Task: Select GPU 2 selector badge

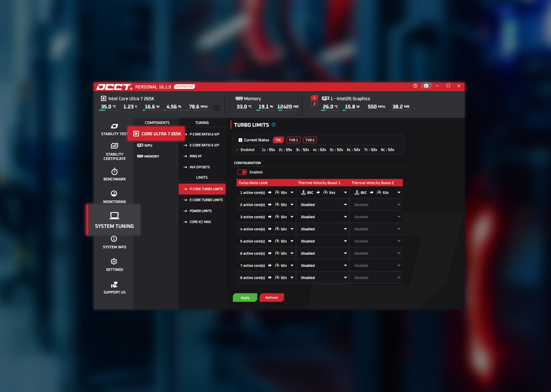Action: pyautogui.click(x=314, y=104)
